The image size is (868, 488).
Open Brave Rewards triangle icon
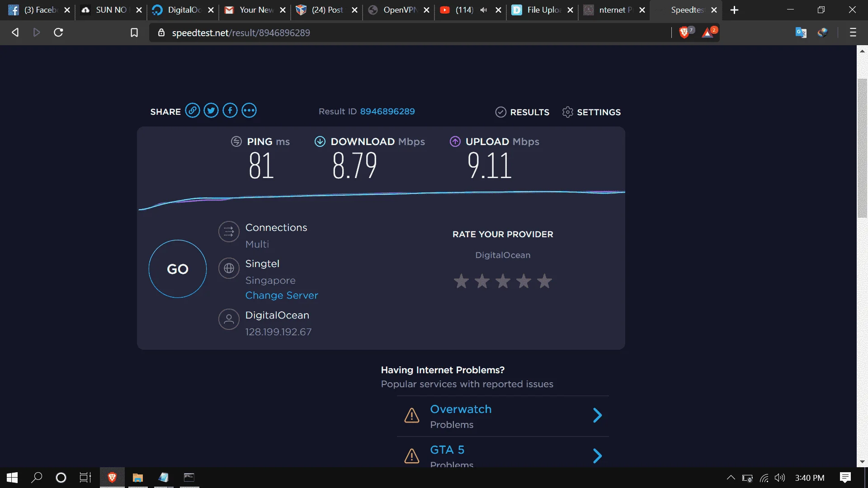(708, 32)
